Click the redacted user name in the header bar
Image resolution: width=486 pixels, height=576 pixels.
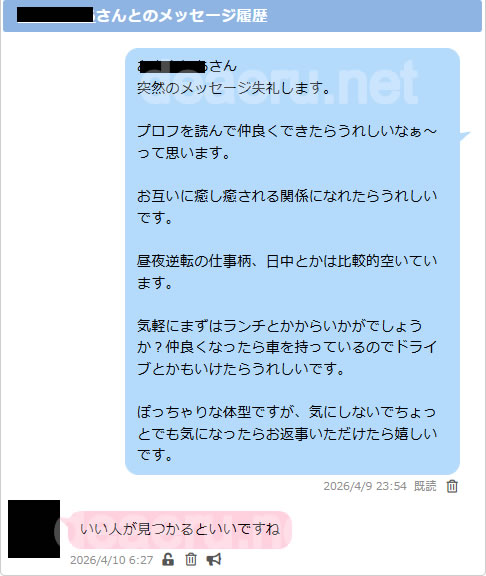click(x=55, y=15)
